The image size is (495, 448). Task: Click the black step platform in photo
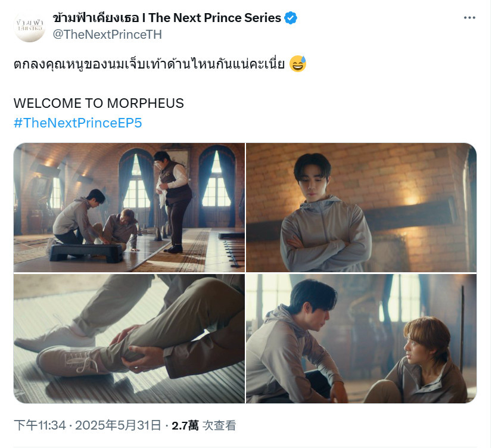(x=86, y=253)
